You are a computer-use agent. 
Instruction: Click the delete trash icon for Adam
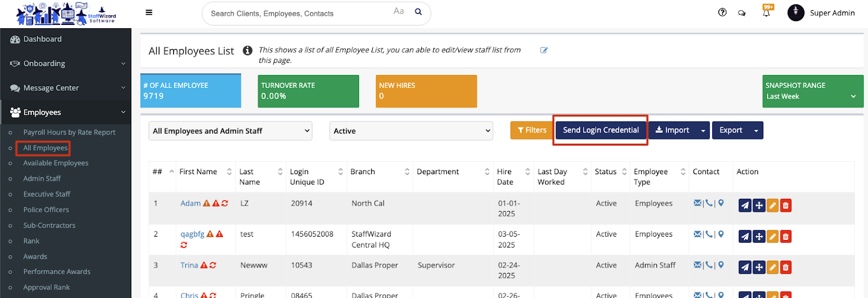(x=786, y=206)
